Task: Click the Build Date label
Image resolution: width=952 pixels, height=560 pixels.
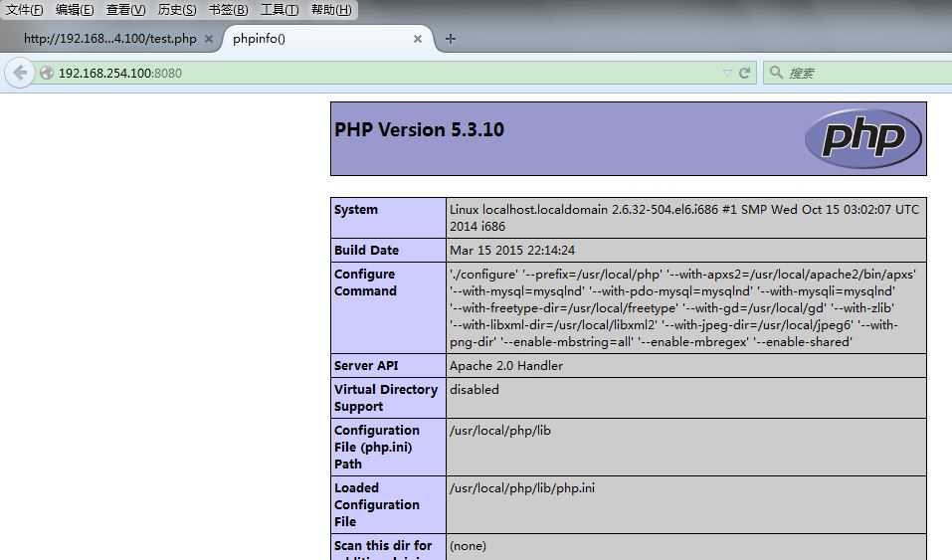Action: pos(366,251)
